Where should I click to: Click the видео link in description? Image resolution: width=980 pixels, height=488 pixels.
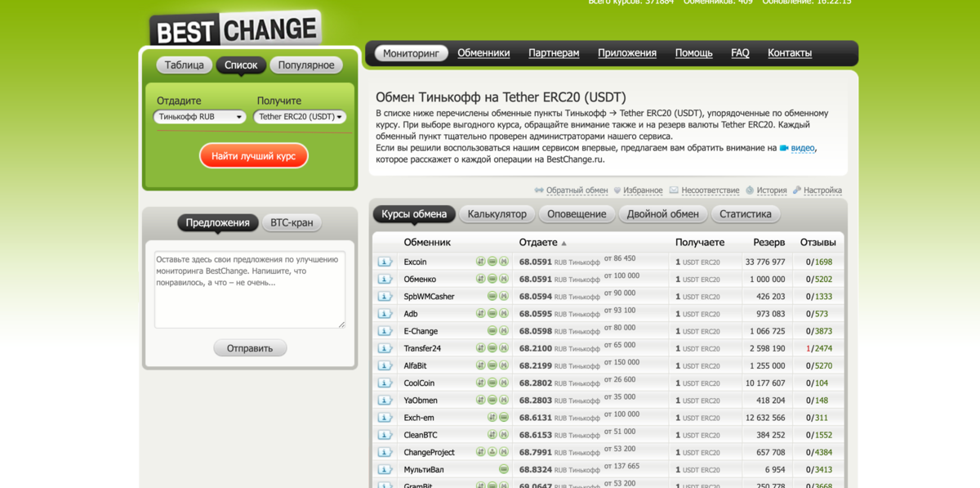coord(803,148)
